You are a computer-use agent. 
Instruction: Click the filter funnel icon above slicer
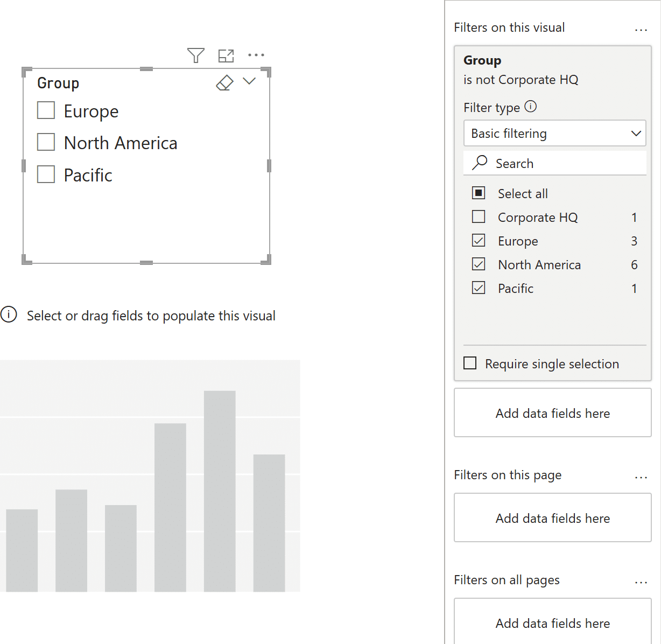coord(196,55)
